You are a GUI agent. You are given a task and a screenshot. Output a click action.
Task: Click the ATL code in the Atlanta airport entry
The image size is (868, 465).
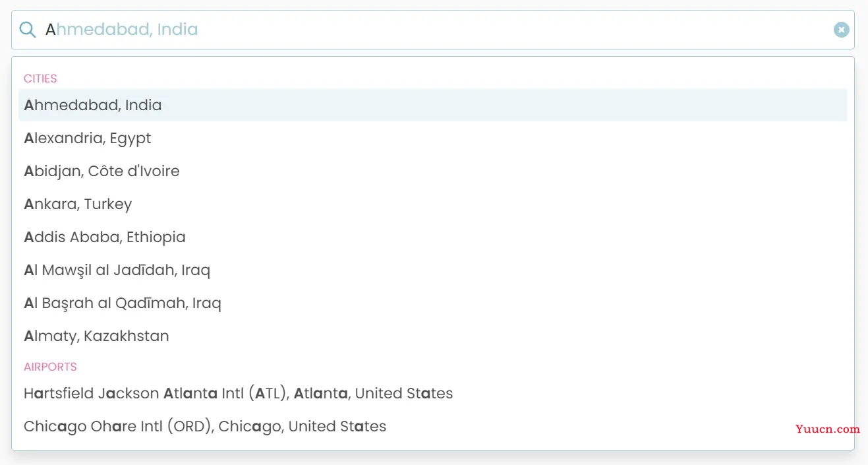267,394
